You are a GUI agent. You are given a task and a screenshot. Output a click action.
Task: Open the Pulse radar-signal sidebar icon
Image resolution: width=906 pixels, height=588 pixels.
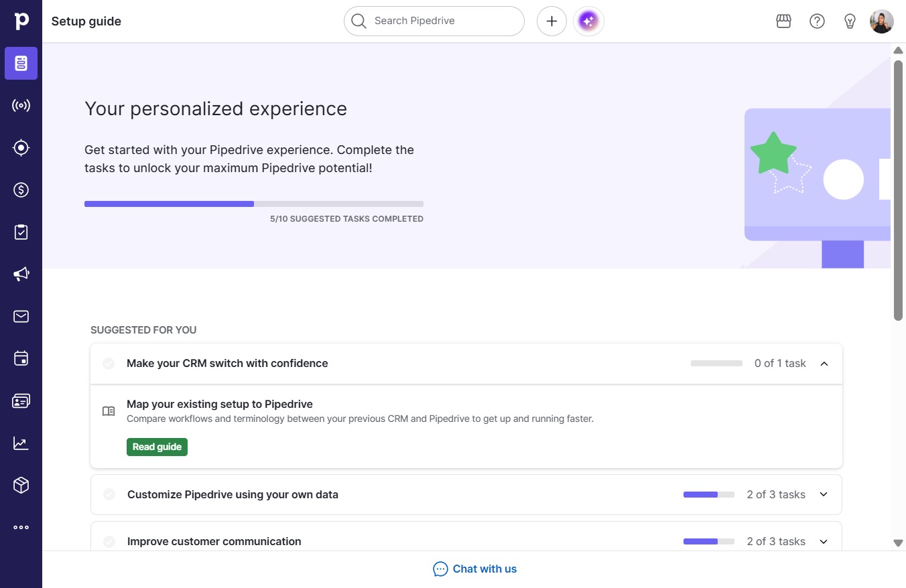tap(21, 106)
